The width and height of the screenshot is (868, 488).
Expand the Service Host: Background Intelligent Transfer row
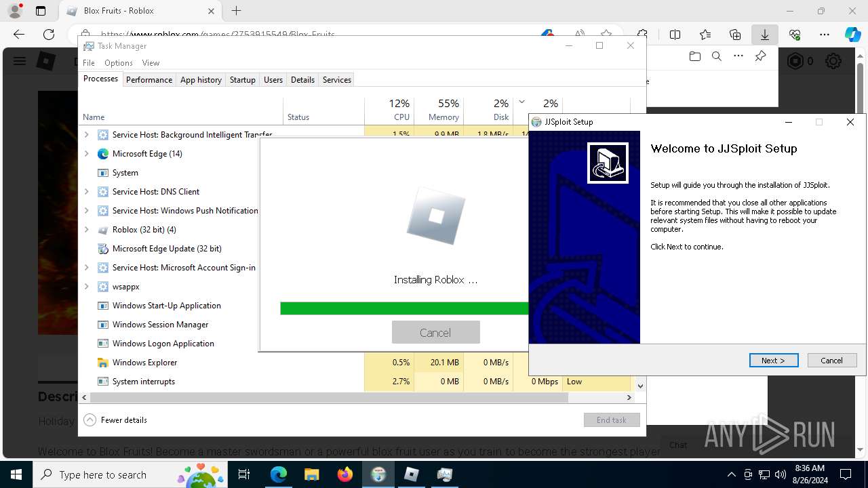coord(86,135)
